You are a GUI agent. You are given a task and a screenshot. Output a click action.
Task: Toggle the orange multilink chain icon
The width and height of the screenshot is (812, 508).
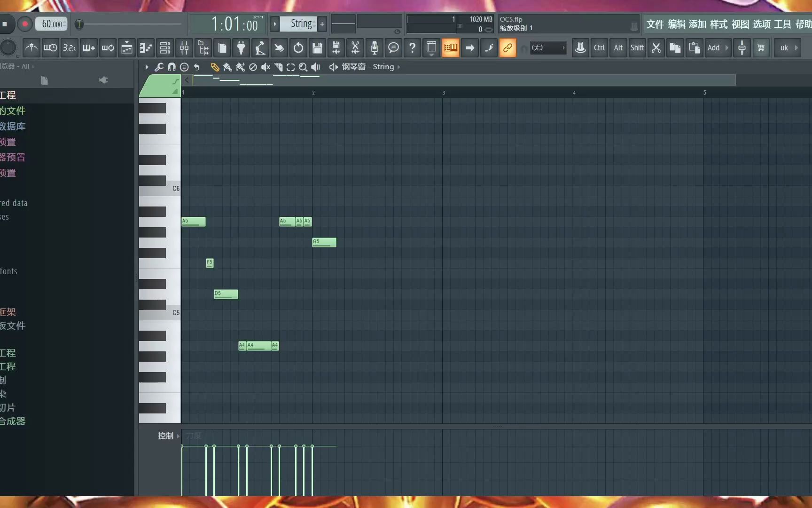[x=508, y=48]
